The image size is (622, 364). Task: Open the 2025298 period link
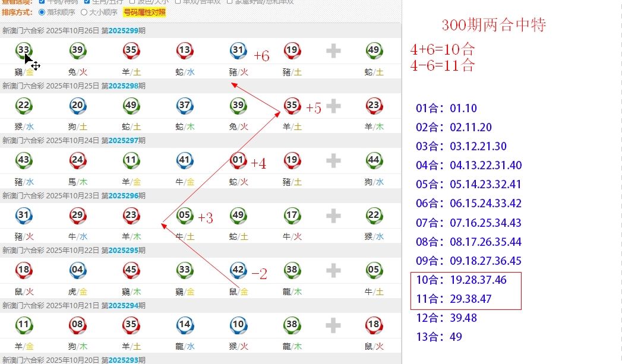pos(122,86)
